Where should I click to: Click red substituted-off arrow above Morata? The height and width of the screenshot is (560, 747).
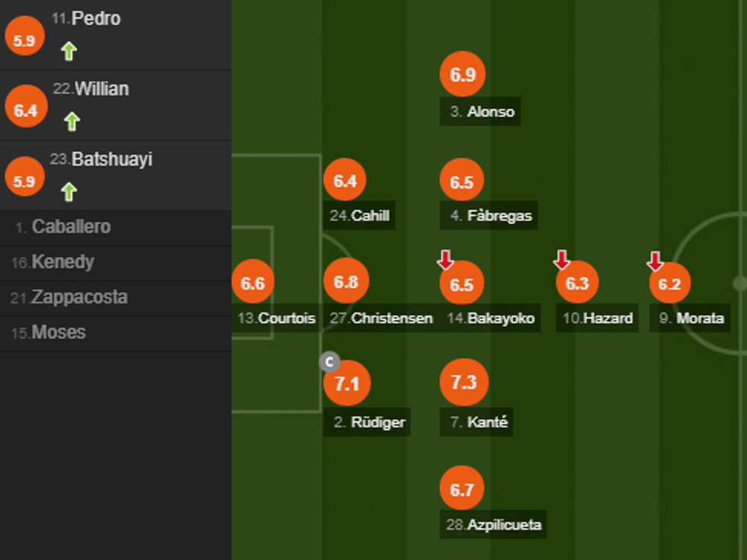pyautogui.click(x=655, y=261)
